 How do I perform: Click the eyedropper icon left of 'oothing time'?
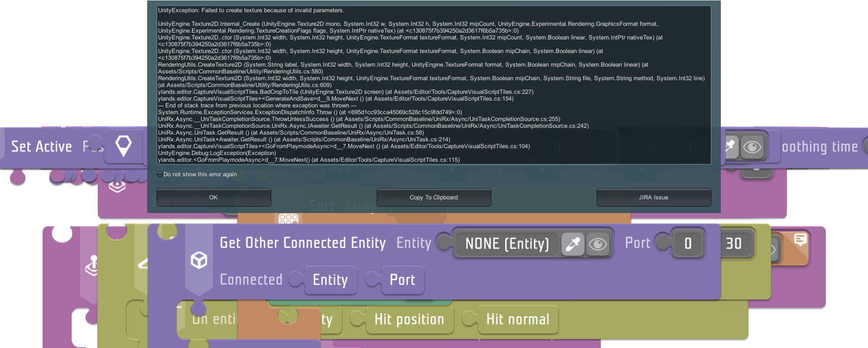[730, 146]
